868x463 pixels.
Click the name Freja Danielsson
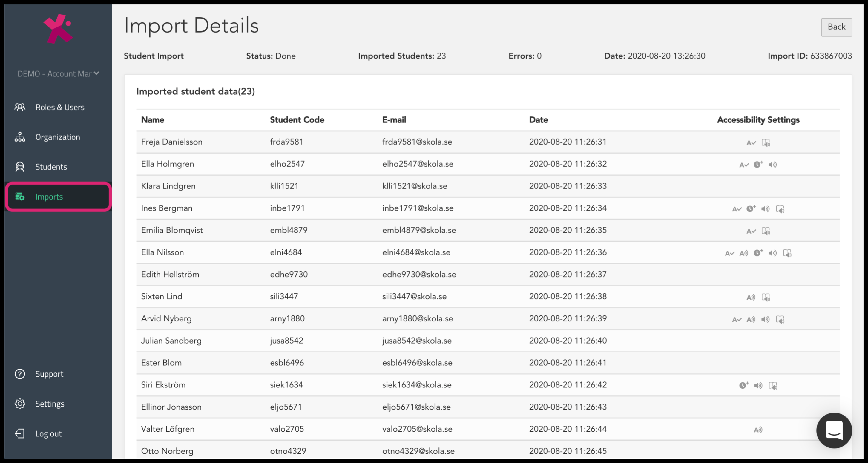(x=172, y=142)
